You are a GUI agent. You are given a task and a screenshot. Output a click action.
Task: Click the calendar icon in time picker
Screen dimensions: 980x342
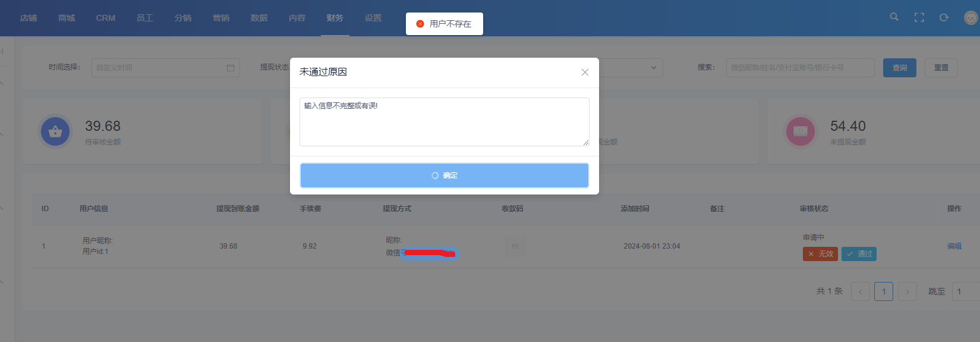coord(231,68)
